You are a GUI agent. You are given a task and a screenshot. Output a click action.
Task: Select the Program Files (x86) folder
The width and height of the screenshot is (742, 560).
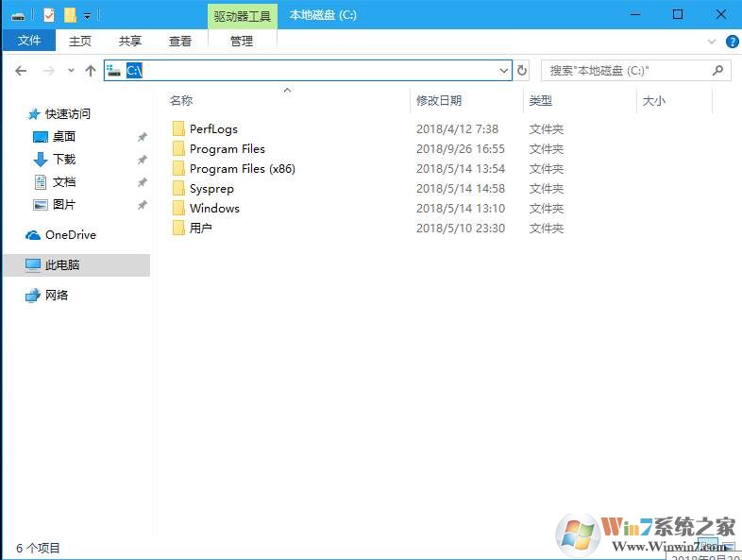[242, 169]
